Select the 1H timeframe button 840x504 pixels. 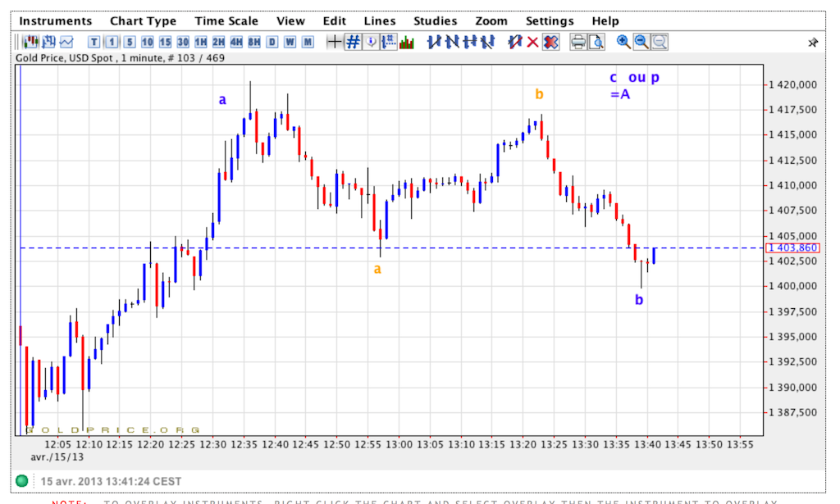pos(200,42)
